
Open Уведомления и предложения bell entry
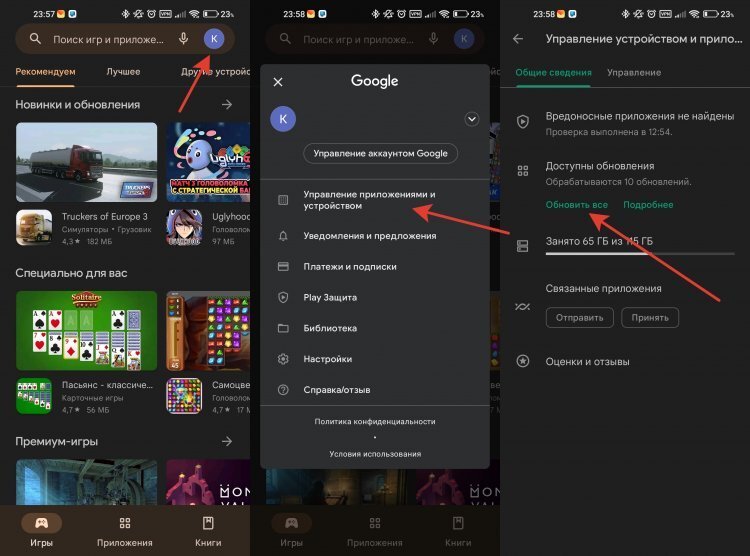pyautogui.click(x=374, y=236)
